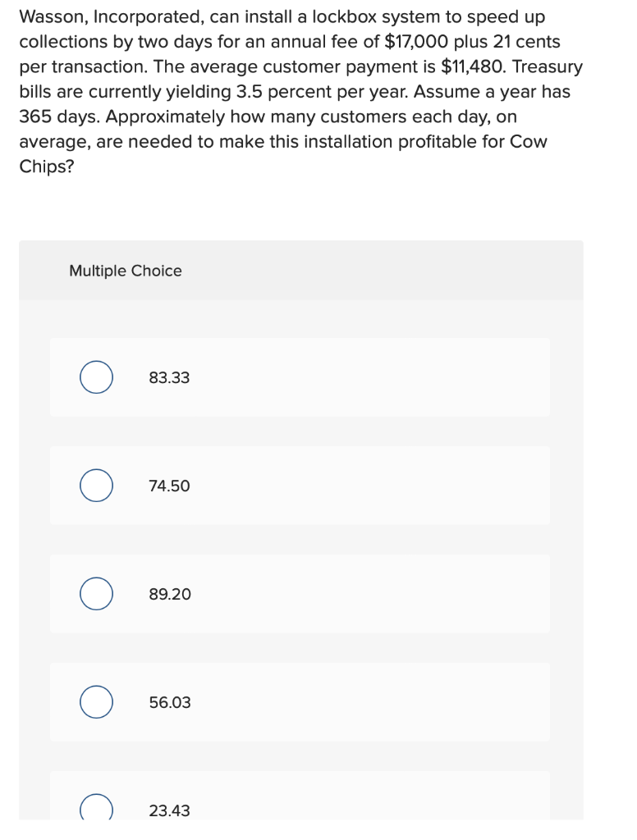Pick option 89.20 as your answer
The height and width of the screenshot is (840, 637).
pos(168,594)
